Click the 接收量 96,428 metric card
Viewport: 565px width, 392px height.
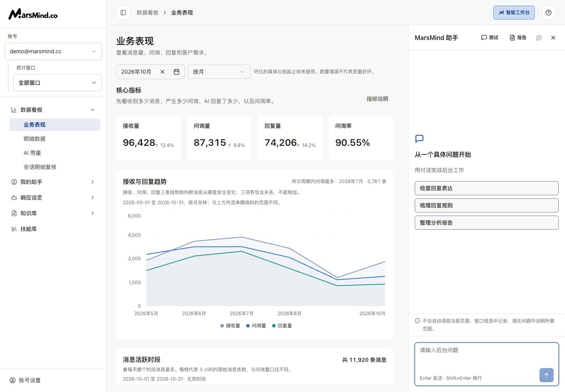148,138
